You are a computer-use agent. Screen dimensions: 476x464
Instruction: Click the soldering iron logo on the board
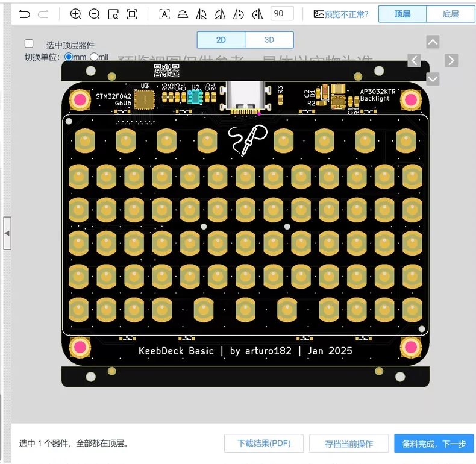coord(248,140)
